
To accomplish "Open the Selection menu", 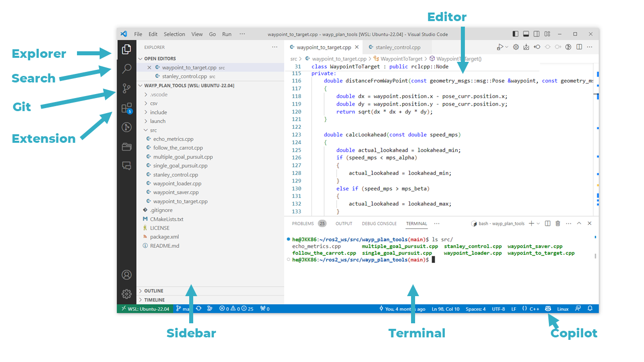I will pyautogui.click(x=174, y=34).
